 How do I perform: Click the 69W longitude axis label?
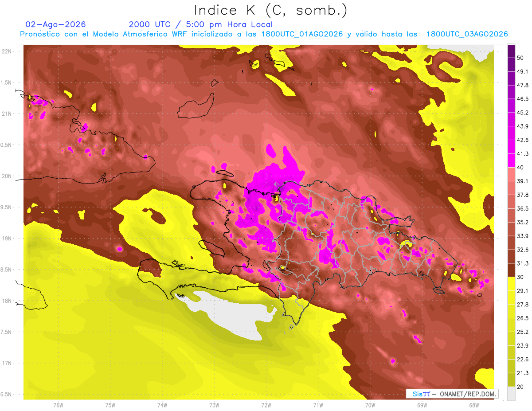[x=422, y=405]
